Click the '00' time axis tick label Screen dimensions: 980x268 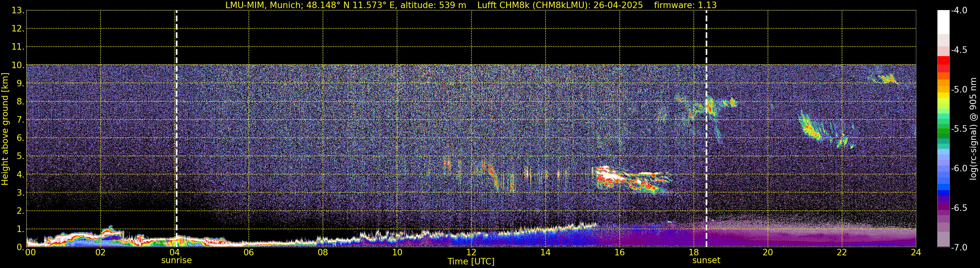pyautogui.click(x=30, y=252)
